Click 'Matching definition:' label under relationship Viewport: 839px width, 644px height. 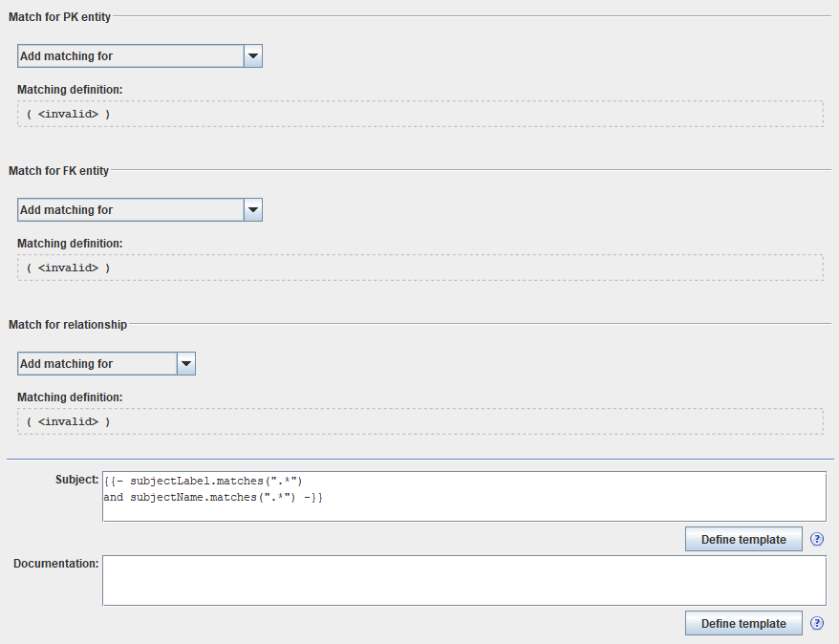click(x=70, y=397)
